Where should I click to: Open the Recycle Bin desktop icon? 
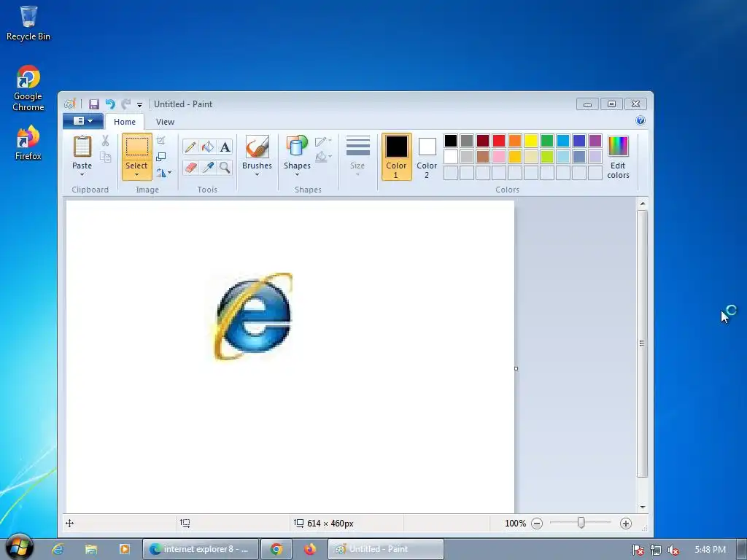pyautogui.click(x=28, y=23)
